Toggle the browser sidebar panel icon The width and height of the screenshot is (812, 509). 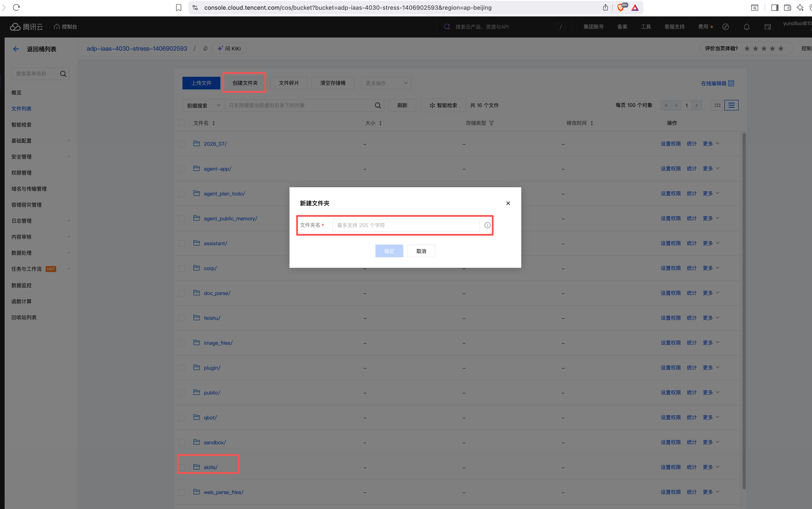(x=775, y=7)
